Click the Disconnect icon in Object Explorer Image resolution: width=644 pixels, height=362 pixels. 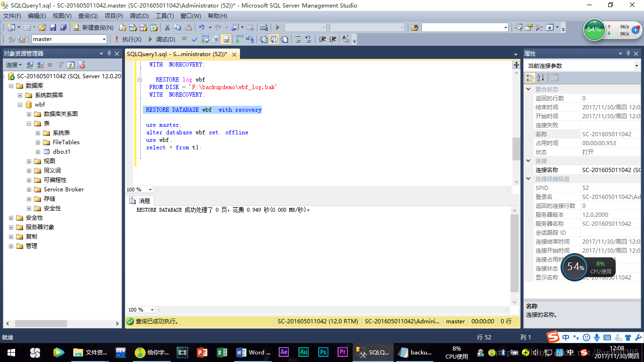pos(40,65)
